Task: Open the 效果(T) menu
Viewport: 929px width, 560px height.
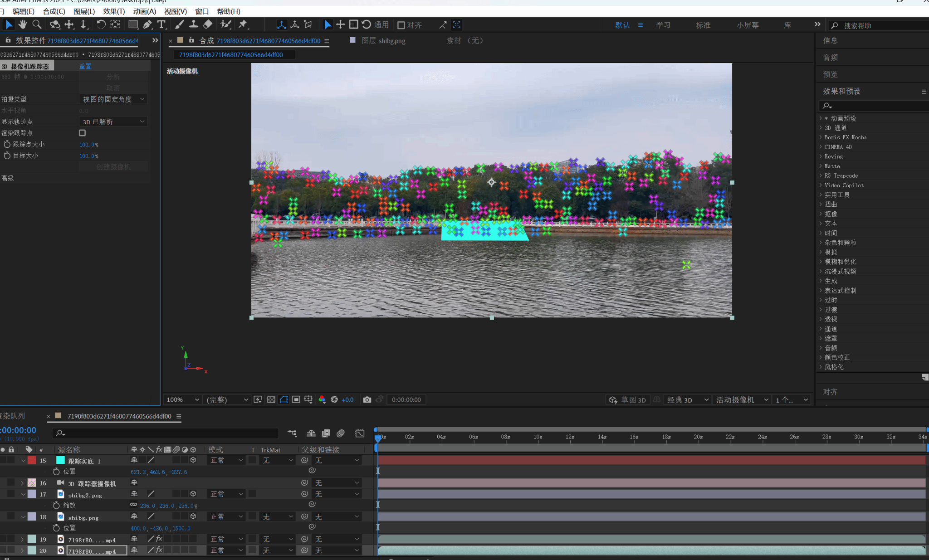Action: click(113, 11)
